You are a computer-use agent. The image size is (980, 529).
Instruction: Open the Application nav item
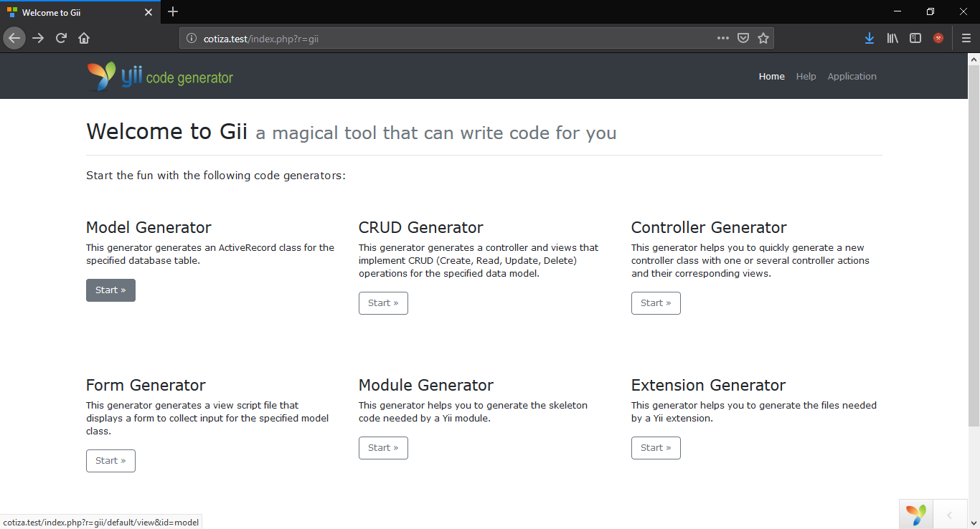pyautogui.click(x=852, y=77)
